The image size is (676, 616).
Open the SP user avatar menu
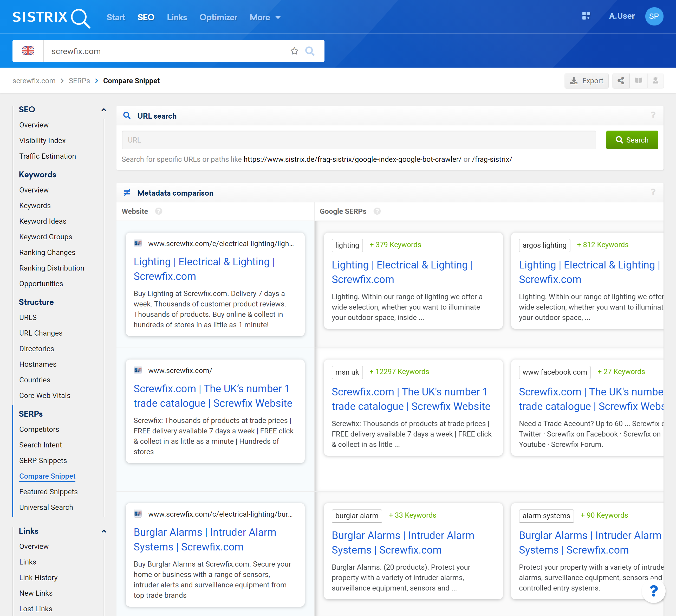coord(654,16)
